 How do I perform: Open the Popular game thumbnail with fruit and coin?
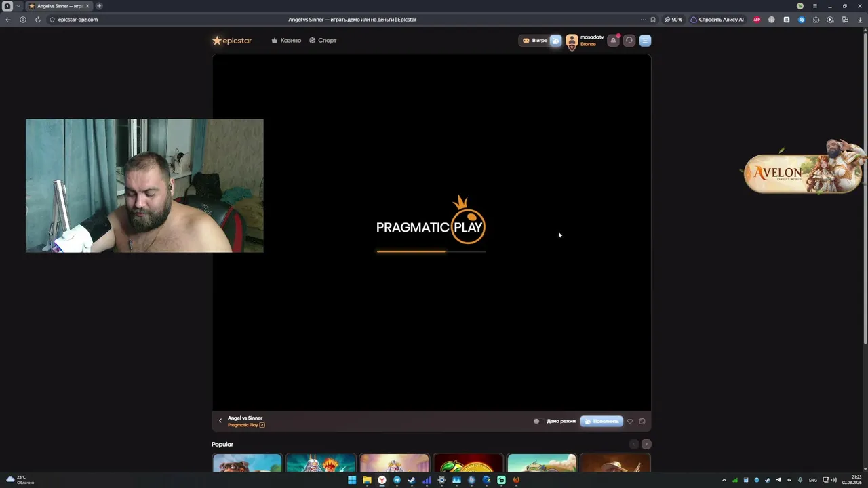(468, 463)
